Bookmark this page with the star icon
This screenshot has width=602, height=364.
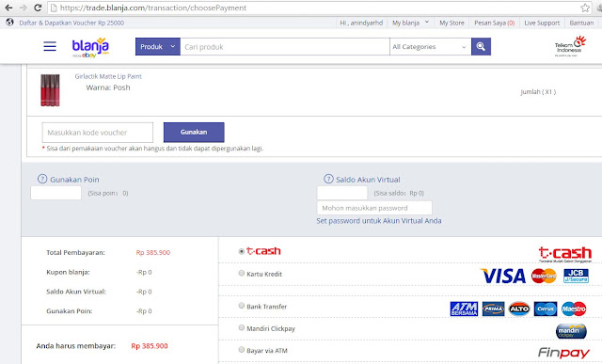click(x=585, y=8)
